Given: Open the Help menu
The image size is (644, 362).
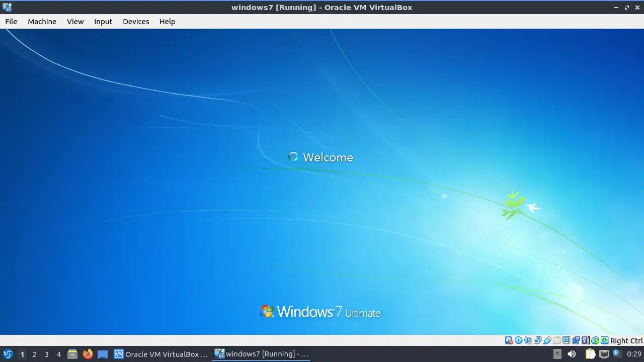Looking at the screenshot, I should [x=167, y=22].
